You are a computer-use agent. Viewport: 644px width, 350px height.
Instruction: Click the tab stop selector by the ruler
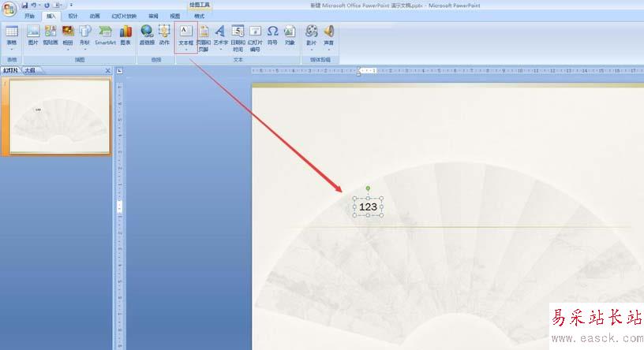point(119,71)
